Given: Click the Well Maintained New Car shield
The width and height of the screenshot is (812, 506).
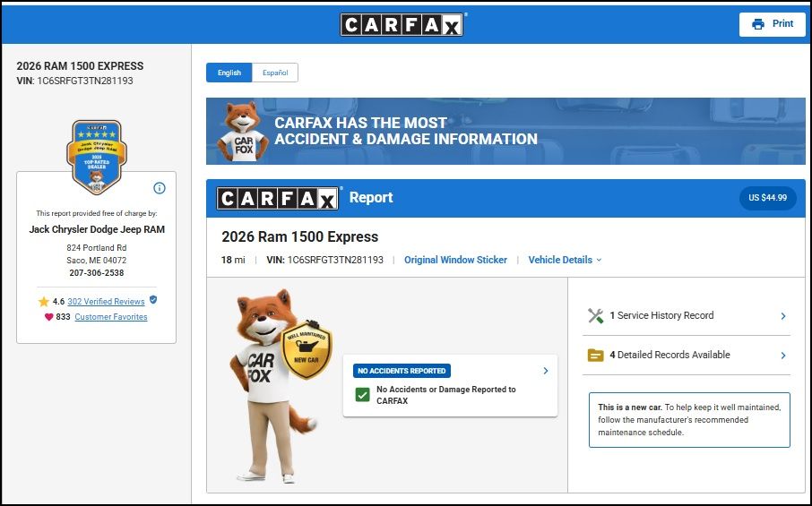Looking at the screenshot, I should coord(307,350).
